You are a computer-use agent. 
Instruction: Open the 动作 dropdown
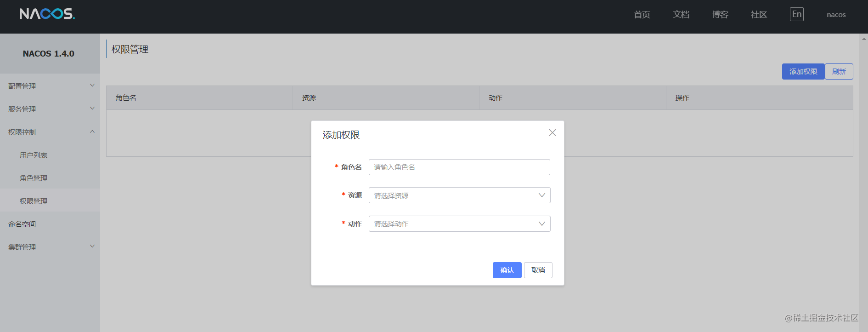pyautogui.click(x=459, y=223)
